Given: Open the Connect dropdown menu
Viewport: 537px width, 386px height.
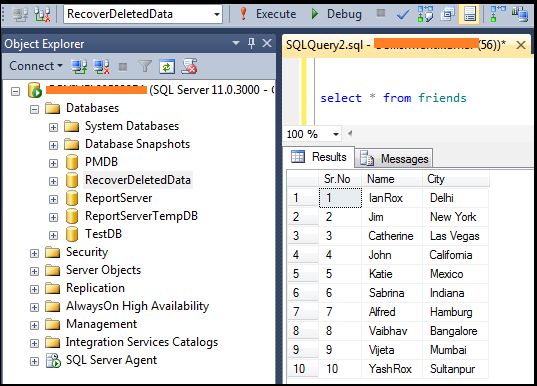Looking at the screenshot, I should pos(36,66).
